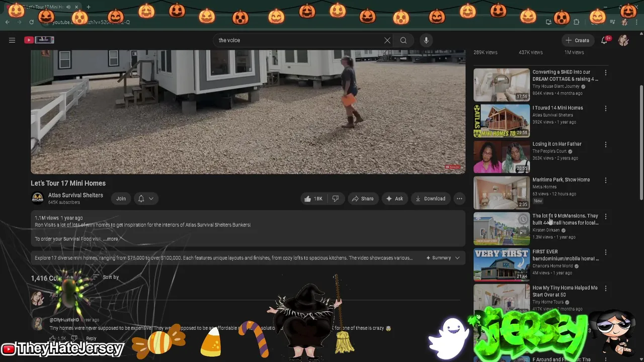Join the Atlas Survival Shelters channel
Image resolution: width=644 pixels, height=362 pixels.
coord(121,199)
